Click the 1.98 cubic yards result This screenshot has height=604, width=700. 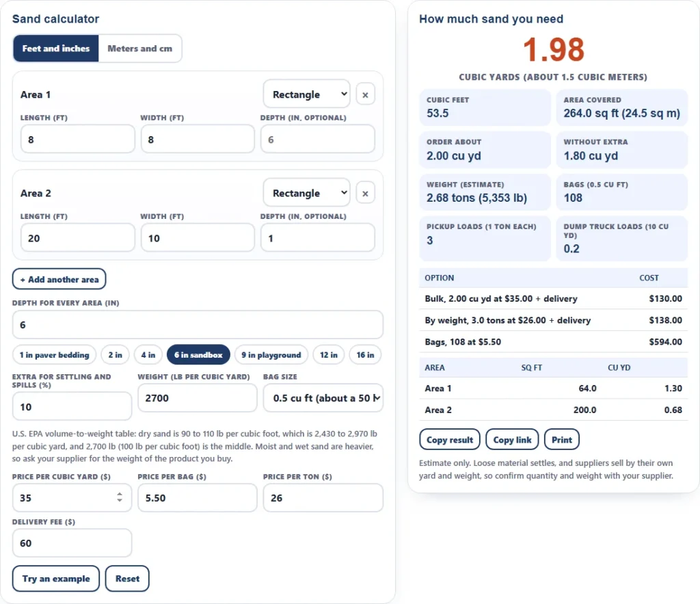coord(554,49)
